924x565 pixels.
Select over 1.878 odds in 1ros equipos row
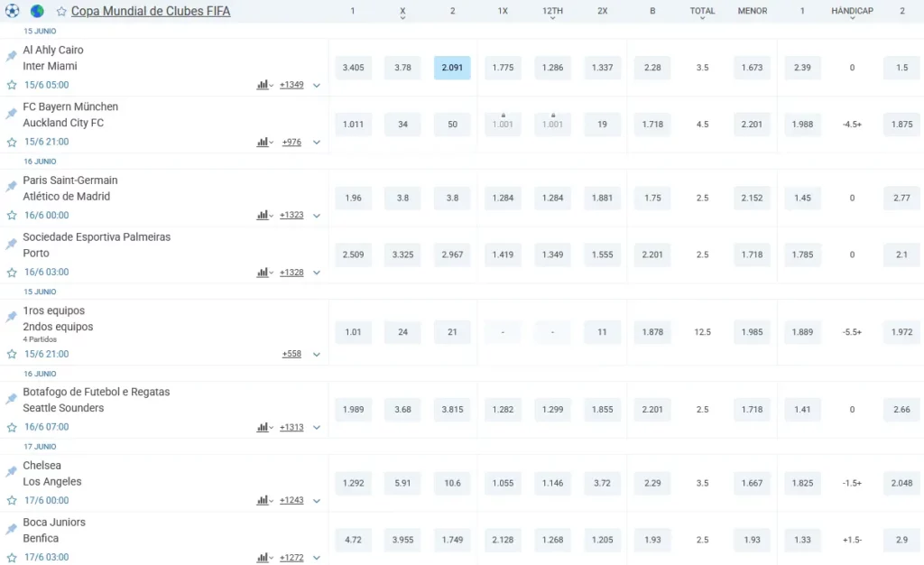[x=652, y=332]
